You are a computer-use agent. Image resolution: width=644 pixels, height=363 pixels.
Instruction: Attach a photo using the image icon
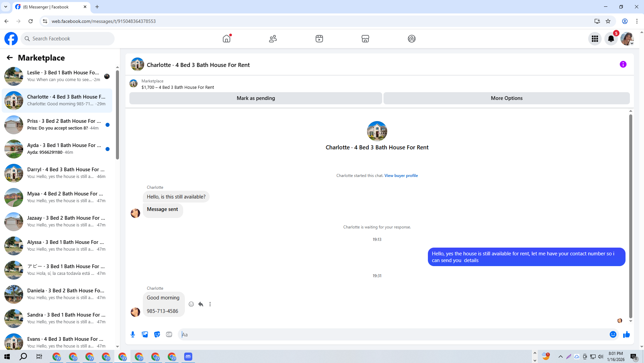pyautogui.click(x=145, y=334)
